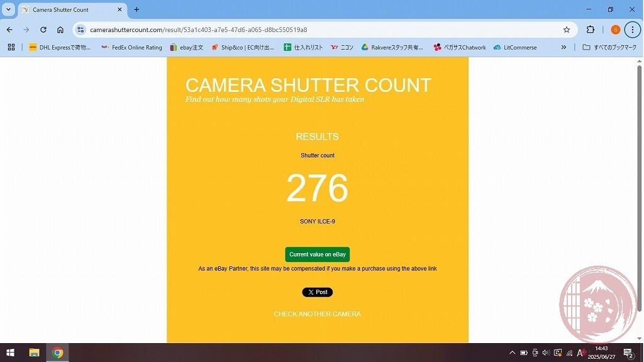This screenshot has height=362, width=644.
Task: Open File Explorer from the taskbar
Action: tap(34, 353)
